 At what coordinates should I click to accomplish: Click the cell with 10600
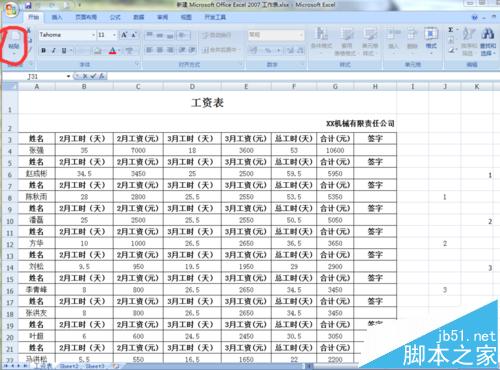pos(335,150)
